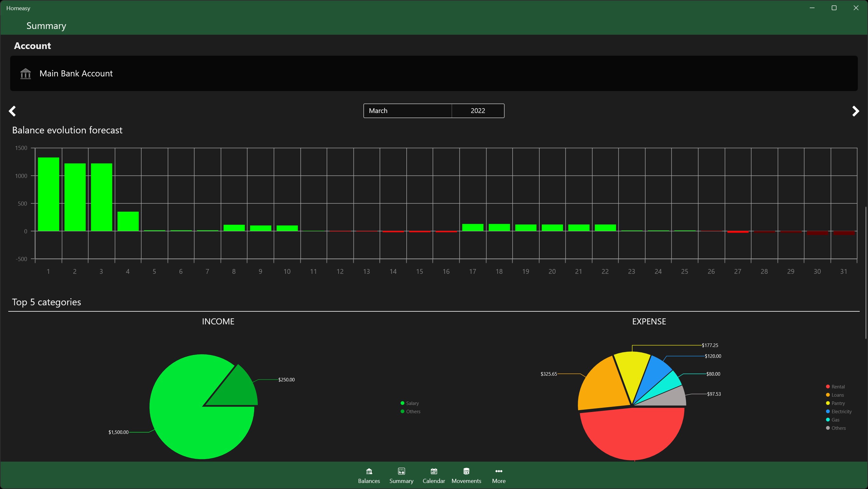
Task: Open the Movements coin stack icon
Action: click(x=466, y=471)
